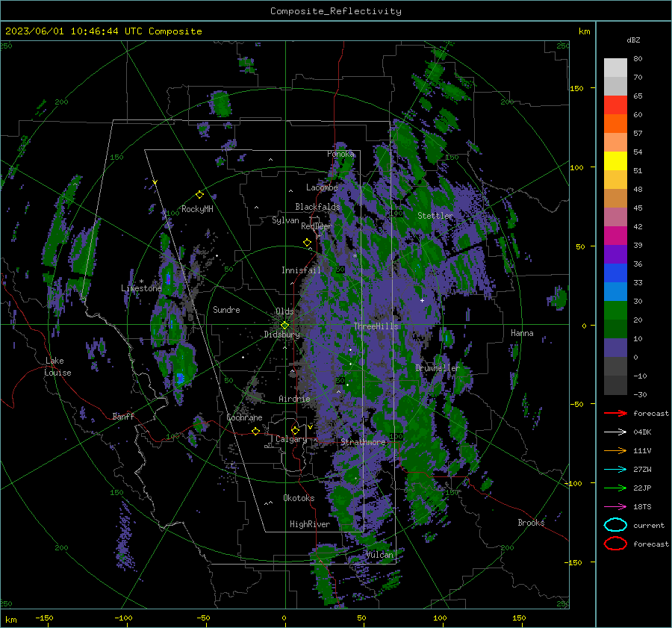This screenshot has height=628, width=672.
Task: Click the Composite_Reflectivity title
Action: click(335, 11)
